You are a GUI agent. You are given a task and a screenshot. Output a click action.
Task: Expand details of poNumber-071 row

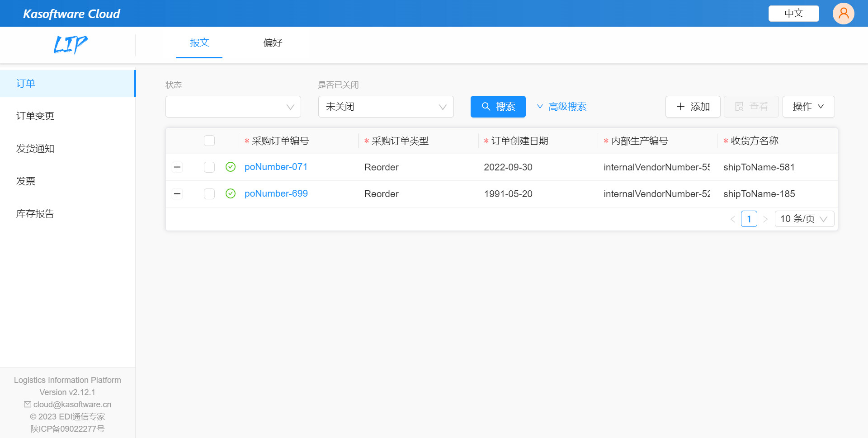tap(177, 167)
